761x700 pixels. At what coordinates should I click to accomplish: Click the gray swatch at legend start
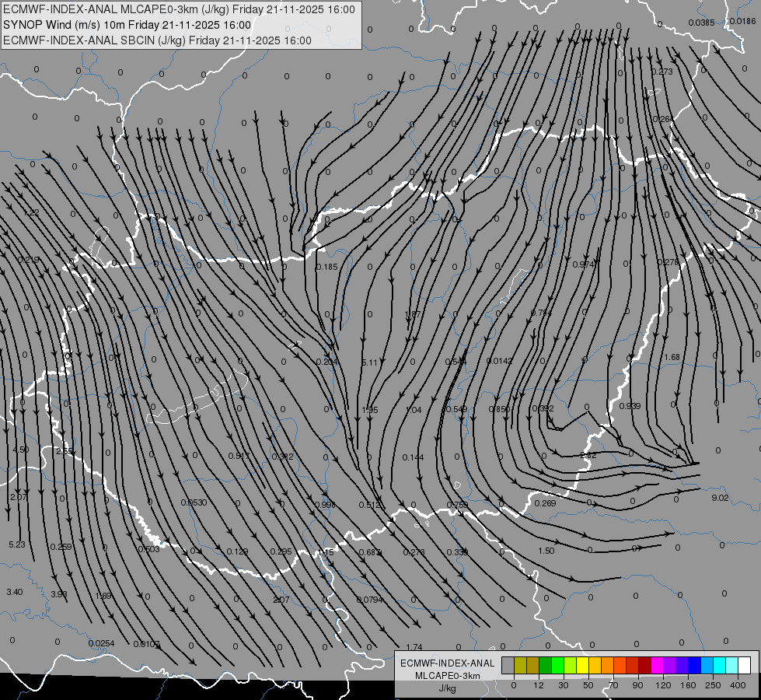tap(508, 665)
